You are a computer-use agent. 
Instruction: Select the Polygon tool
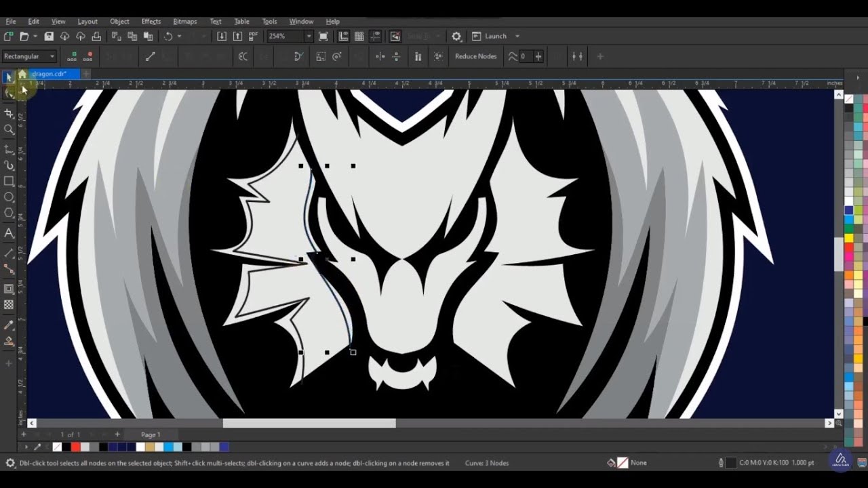(x=9, y=213)
